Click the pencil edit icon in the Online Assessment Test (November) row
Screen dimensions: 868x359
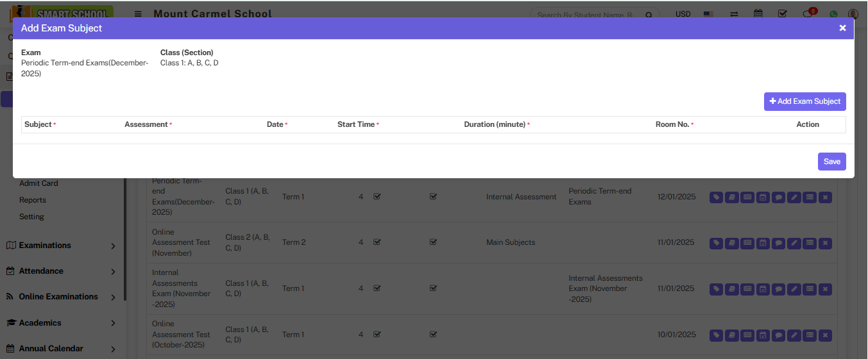tap(794, 243)
